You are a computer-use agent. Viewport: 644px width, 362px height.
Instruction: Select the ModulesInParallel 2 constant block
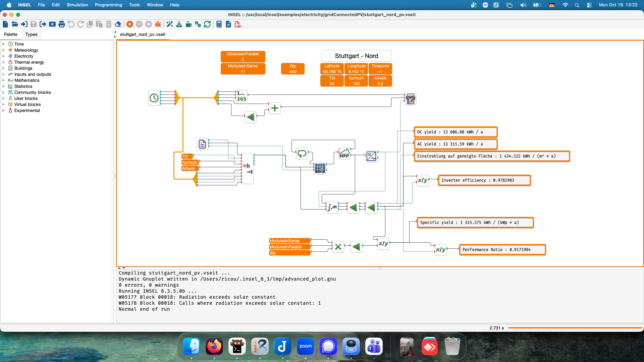tap(243, 57)
